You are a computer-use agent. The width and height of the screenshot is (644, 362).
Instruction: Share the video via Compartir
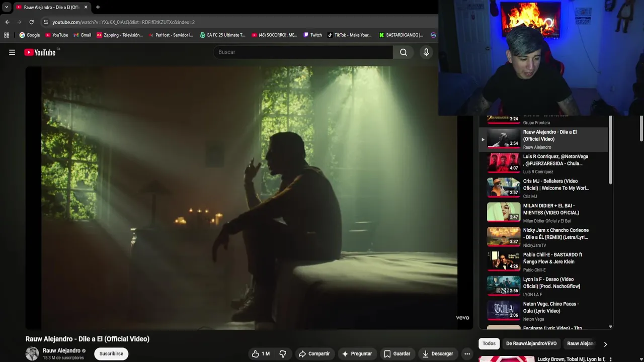(x=314, y=354)
